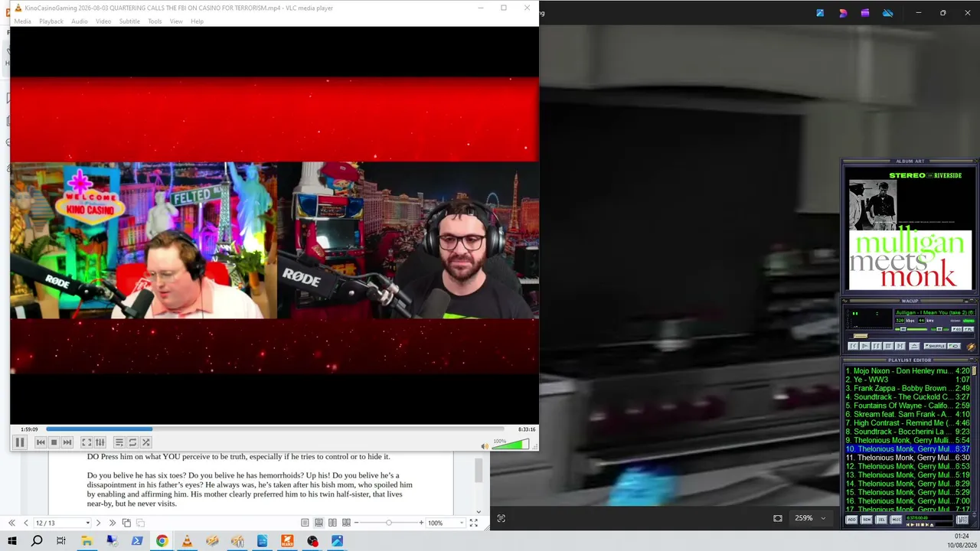
Task: Select playlist track 3 Frank Zappa
Action: (908, 388)
